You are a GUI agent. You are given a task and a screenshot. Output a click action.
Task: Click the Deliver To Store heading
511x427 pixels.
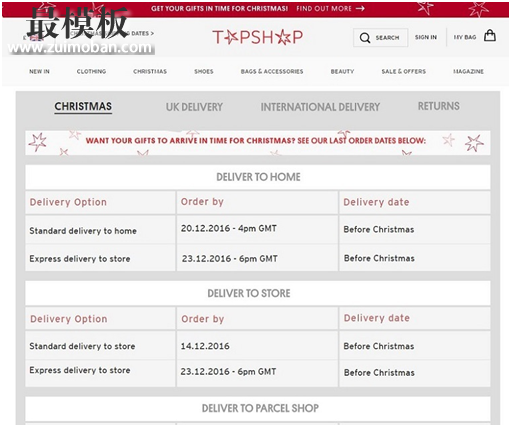tap(249, 293)
